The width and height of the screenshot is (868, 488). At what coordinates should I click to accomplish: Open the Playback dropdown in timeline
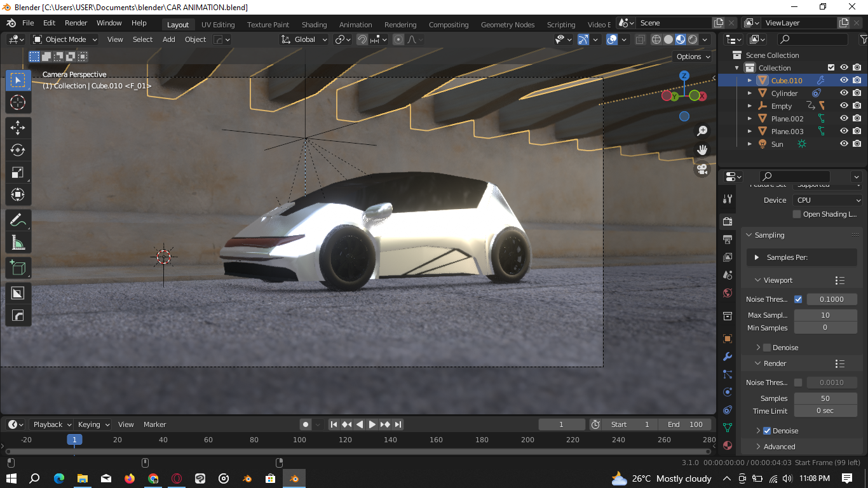[51, 424]
